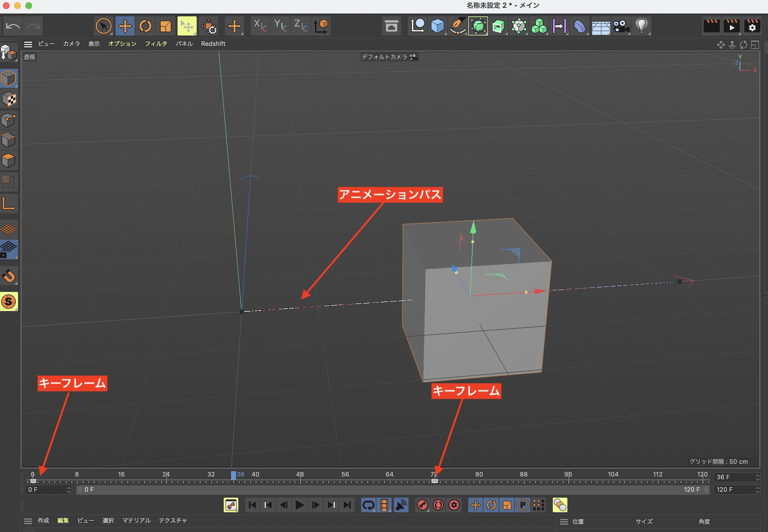Click keyframe marker at frame 72
The width and height of the screenshot is (768, 532).
(435, 481)
